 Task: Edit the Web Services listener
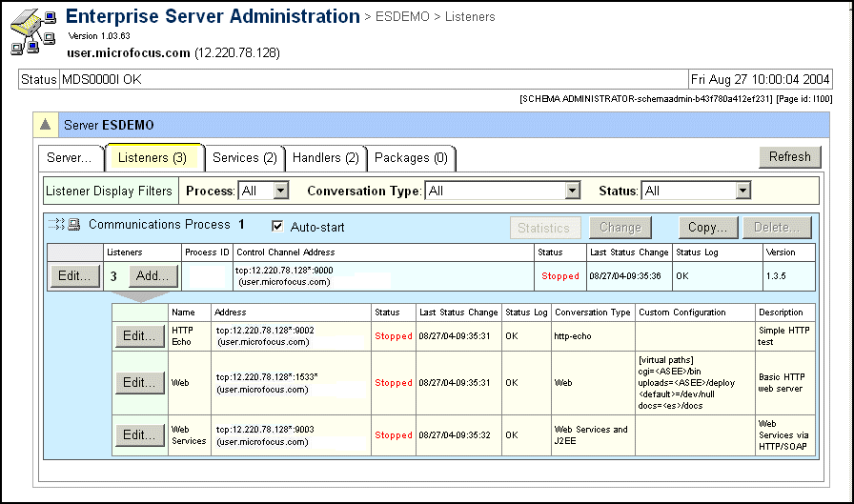pyautogui.click(x=139, y=434)
